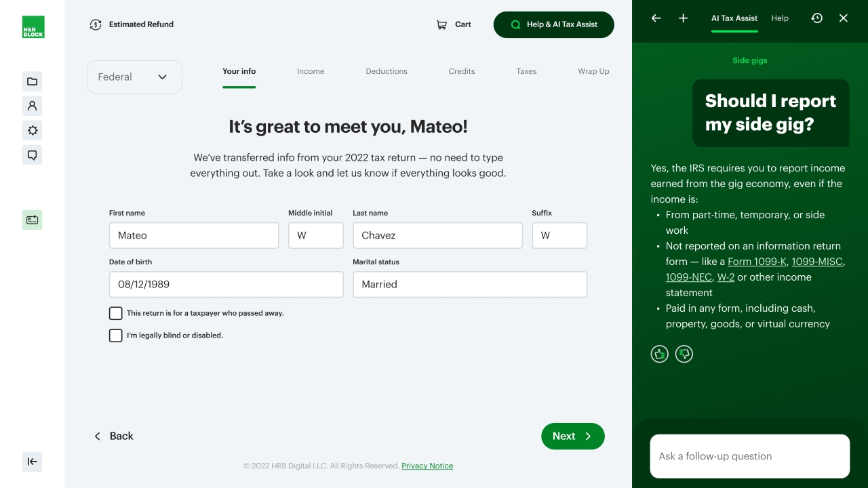Open Estimated Refund

coord(132,24)
